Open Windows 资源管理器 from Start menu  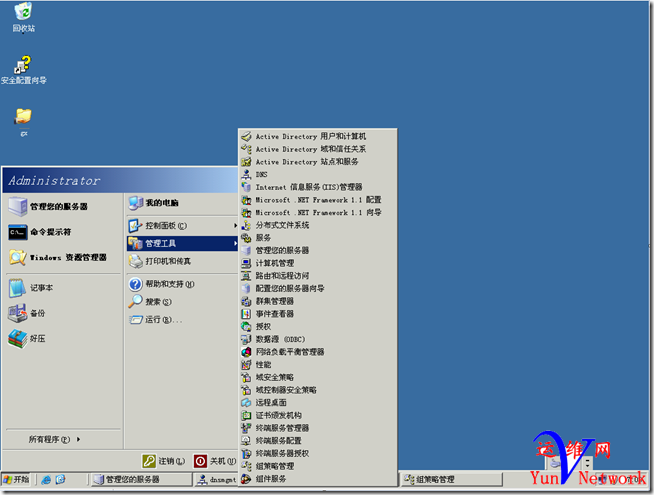pos(63,257)
